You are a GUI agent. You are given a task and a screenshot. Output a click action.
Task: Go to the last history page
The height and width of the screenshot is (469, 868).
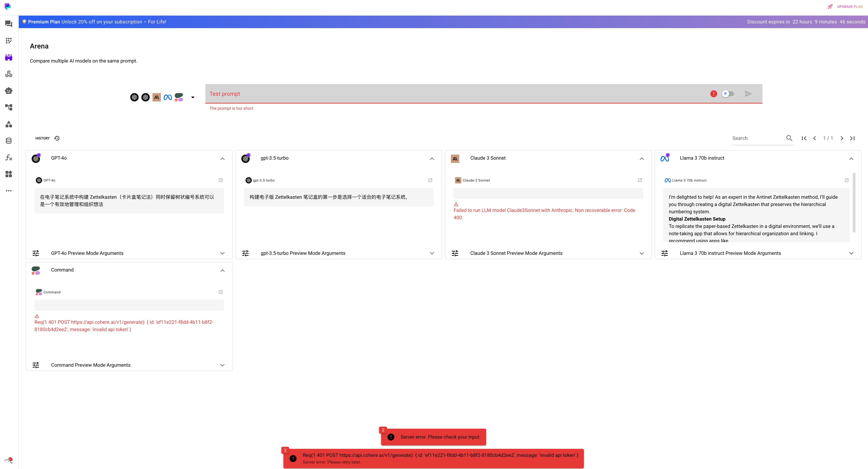pyautogui.click(x=852, y=138)
